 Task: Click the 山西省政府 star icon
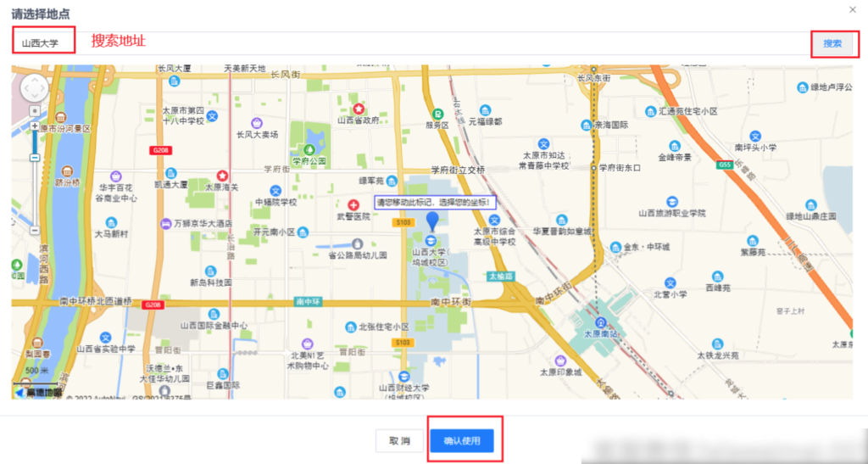click(x=359, y=109)
